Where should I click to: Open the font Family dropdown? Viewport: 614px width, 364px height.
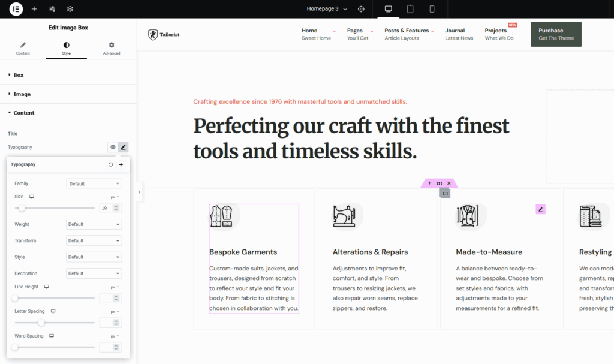pyautogui.click(x=94, y=183)
